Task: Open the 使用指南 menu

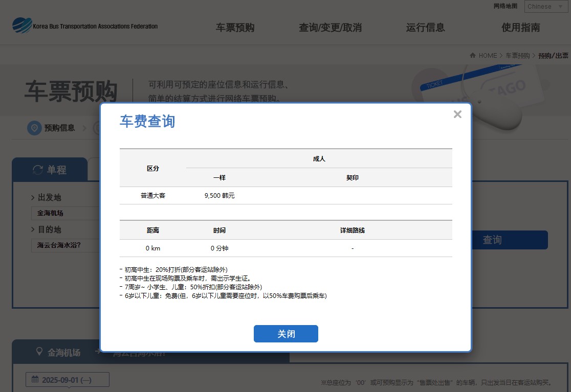Action: (520, 28)
